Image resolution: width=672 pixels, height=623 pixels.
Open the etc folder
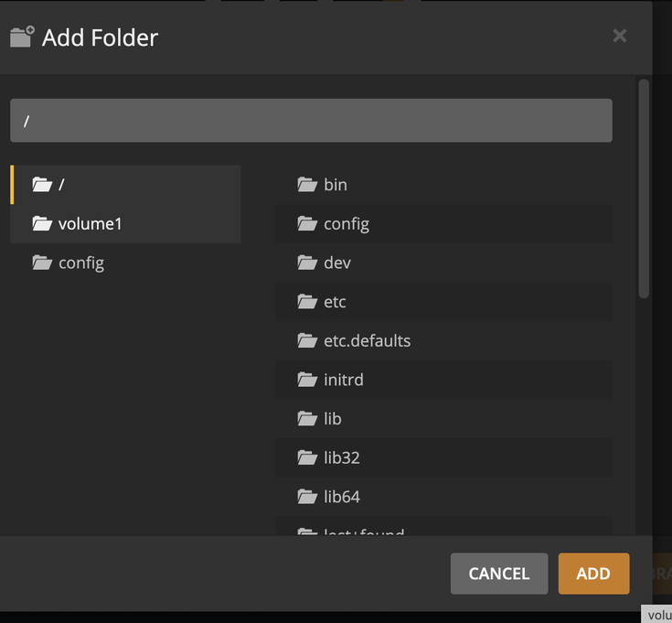[335, 302]
